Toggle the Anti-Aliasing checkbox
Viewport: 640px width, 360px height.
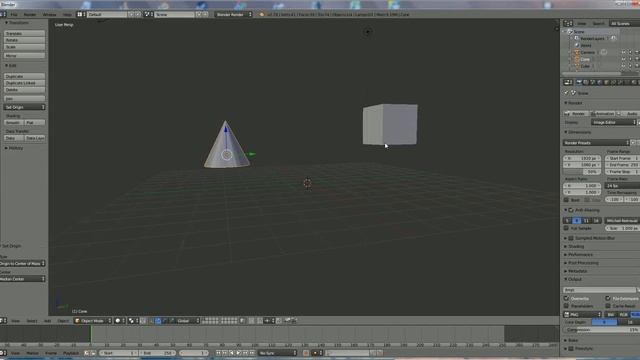pos(571,210)
